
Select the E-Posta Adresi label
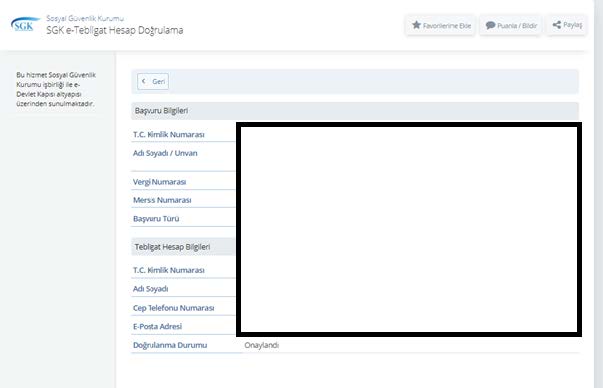[x=157, y=326]
